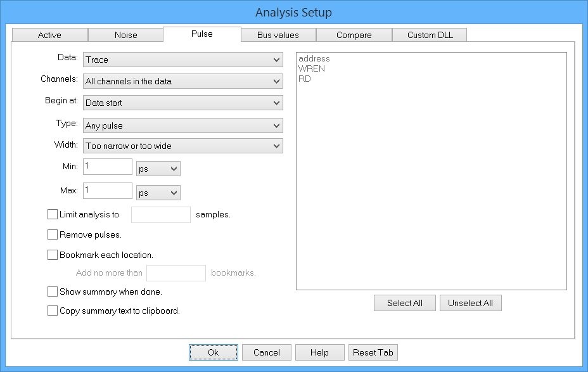The image size is (588, 372).
Task: Select the Custom DLL tab
Action: click(430, 35)
